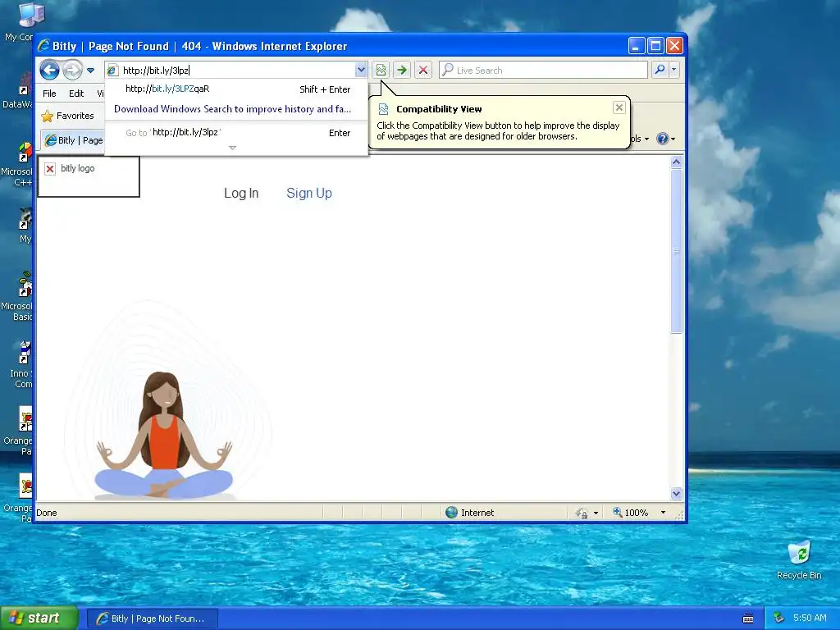The height and width of the screenshot is (630, 840).
Task: Click the Bitly taskbar button
Action: 153,619
